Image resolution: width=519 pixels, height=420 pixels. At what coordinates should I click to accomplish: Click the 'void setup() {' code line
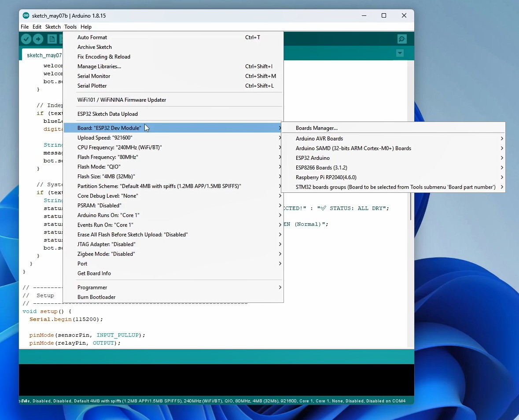pos(47,311)
